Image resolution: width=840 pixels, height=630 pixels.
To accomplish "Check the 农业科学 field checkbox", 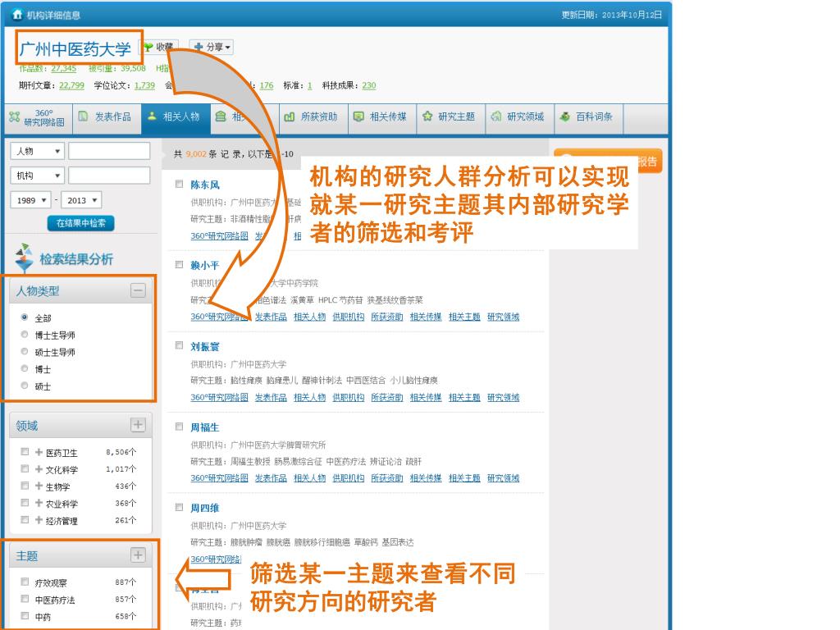I will pyautogui.click(x=25, y=503).
